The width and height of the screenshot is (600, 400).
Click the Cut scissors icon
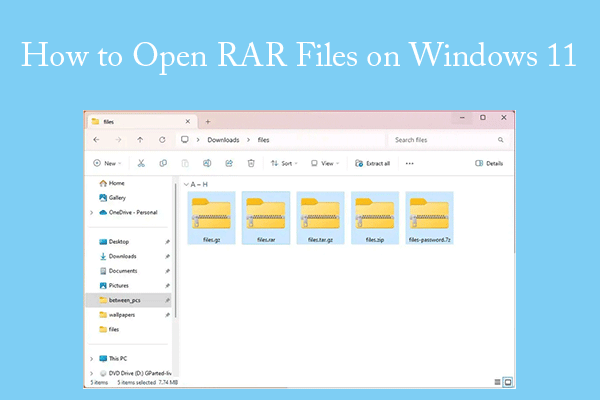[141, 163]
